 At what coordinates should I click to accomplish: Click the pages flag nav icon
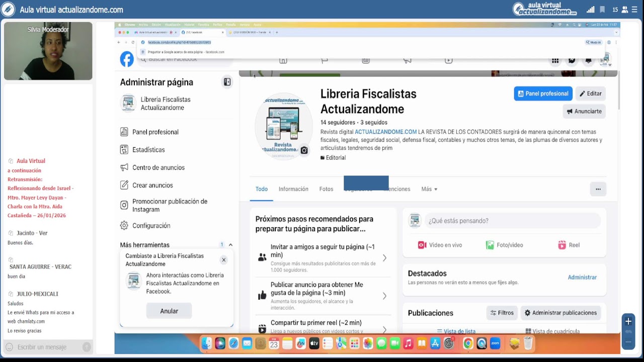[325, 60]
